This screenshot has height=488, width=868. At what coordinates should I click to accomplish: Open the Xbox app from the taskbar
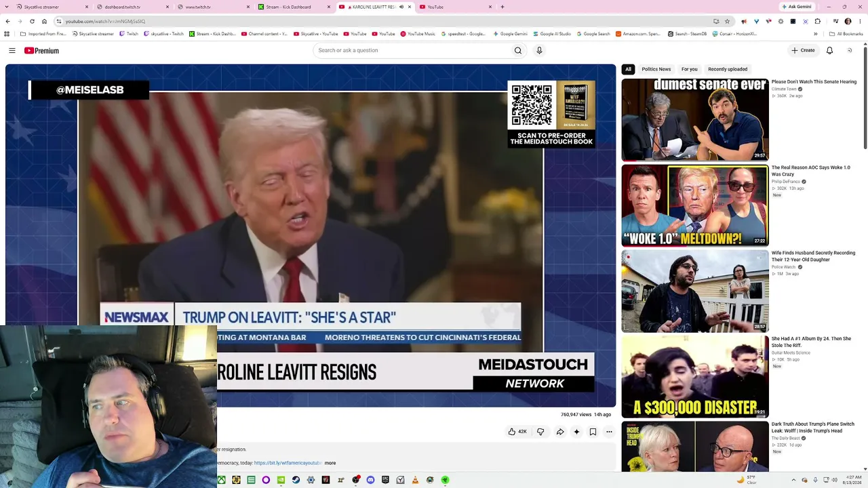click(221, 480)
